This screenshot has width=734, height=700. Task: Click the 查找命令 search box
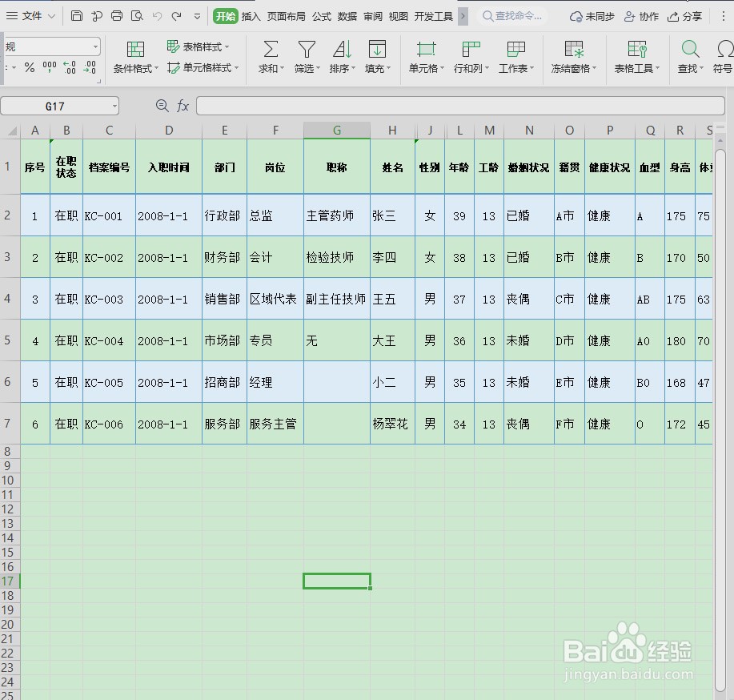tap(512, 16)
